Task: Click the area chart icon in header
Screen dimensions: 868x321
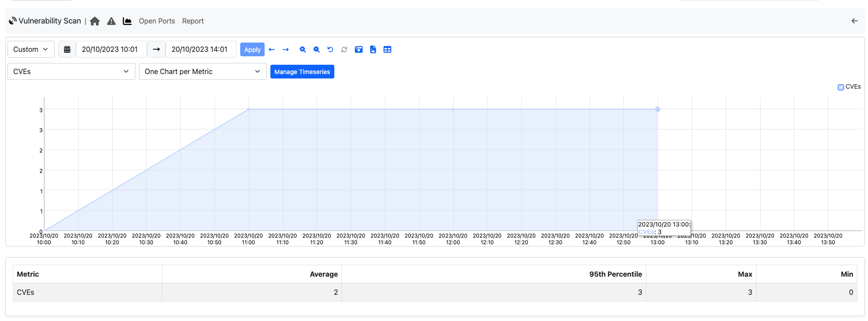Action: [127, 21]
